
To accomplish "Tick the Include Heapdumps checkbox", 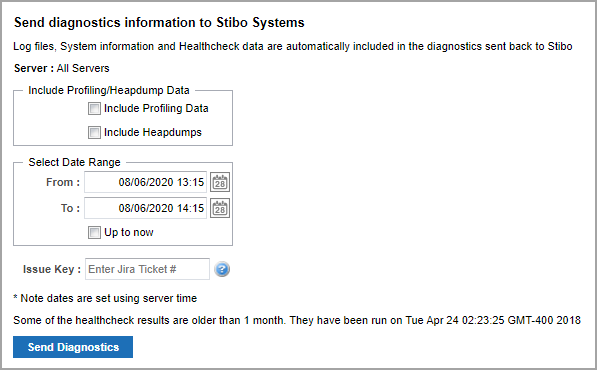I will pyautogui.click(x=94, y=132).
